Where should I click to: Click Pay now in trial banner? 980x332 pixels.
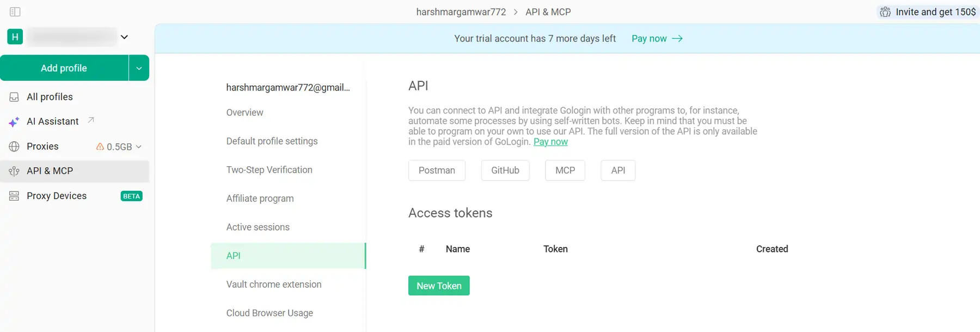(x=649, y=39)
